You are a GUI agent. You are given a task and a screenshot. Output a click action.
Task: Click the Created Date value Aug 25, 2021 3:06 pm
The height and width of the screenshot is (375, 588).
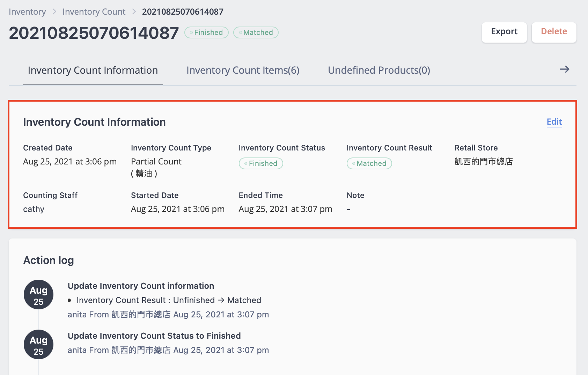click(x=70, y=162)
